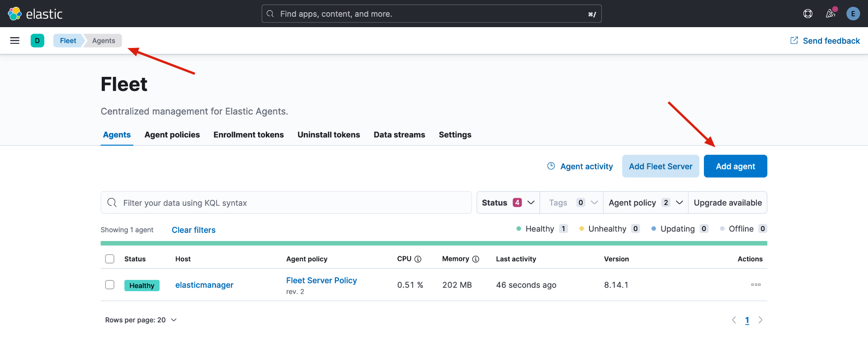Click the 202 MB memory value
Image resolution: width=868 pixels, height=345 pixels.
click(457, 285)
